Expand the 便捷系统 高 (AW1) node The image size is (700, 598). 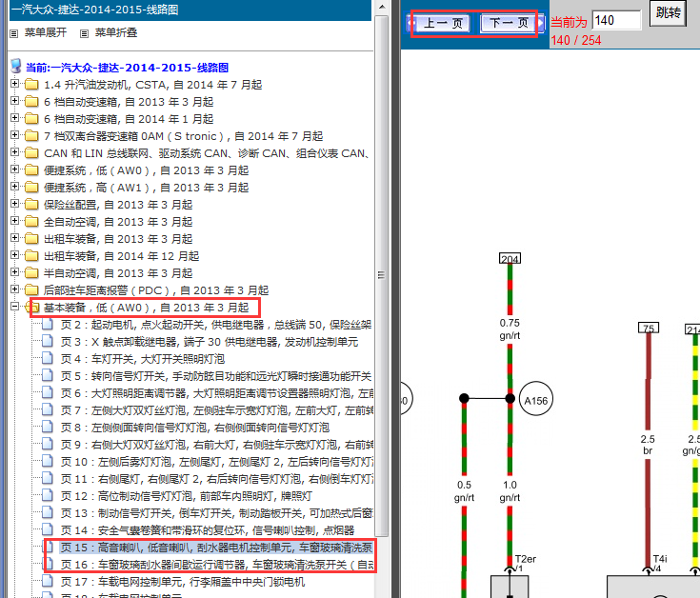pyautogui.click(x=15, y=188)
